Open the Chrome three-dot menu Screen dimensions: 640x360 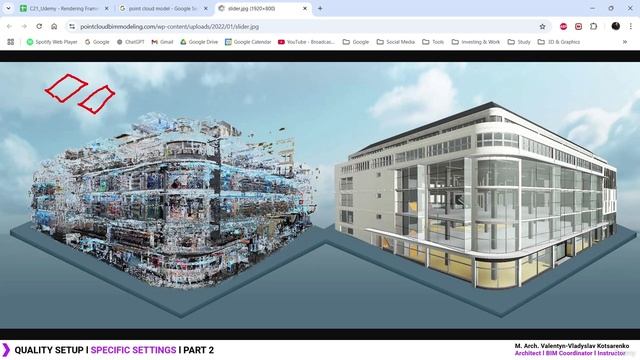click(631, 27)
